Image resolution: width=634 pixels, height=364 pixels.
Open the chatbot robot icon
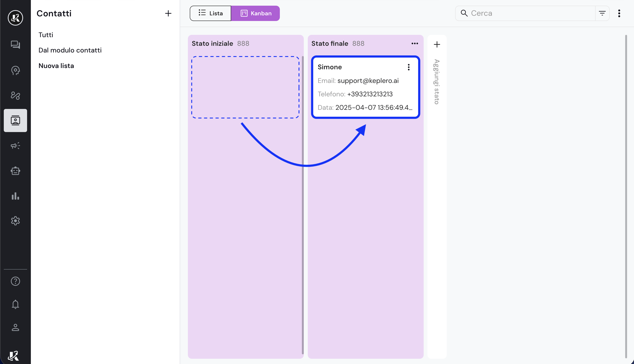(x=15, y=171)
